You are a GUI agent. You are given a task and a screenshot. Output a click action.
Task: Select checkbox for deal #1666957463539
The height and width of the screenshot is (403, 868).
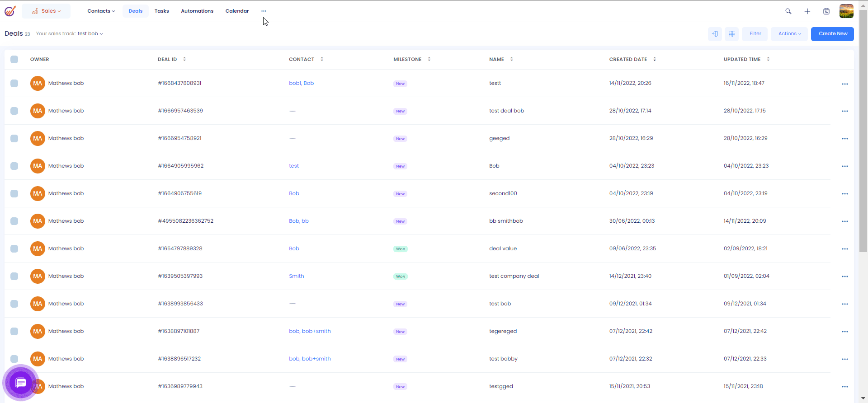click(14, 111)
